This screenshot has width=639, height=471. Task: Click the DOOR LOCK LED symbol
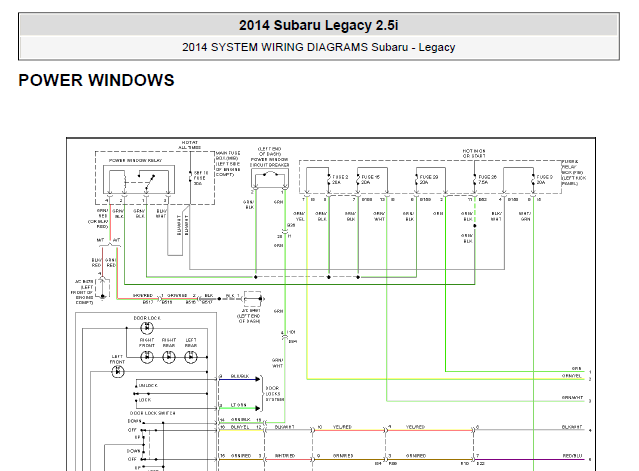tap(147, 328)
